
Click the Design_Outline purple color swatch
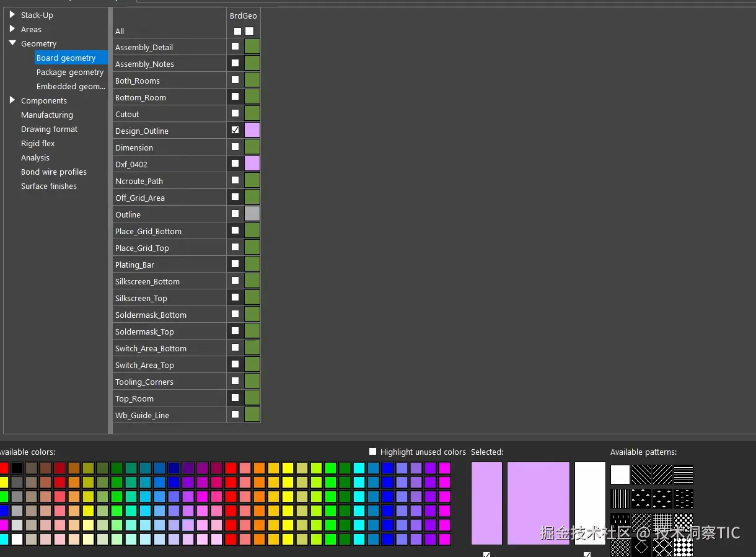coord(252,130)
